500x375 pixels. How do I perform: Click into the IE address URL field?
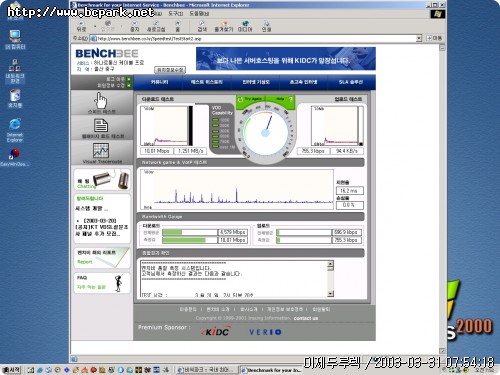pos(256,39)
